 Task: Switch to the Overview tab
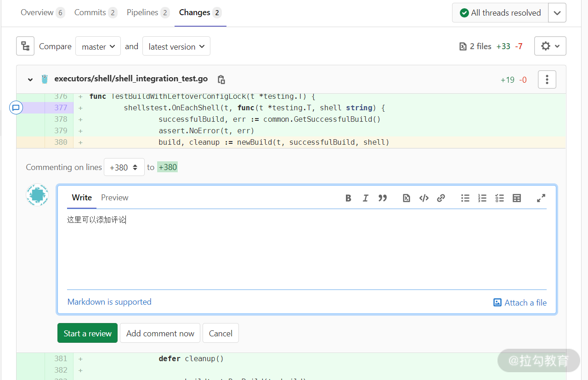(42, 12)
